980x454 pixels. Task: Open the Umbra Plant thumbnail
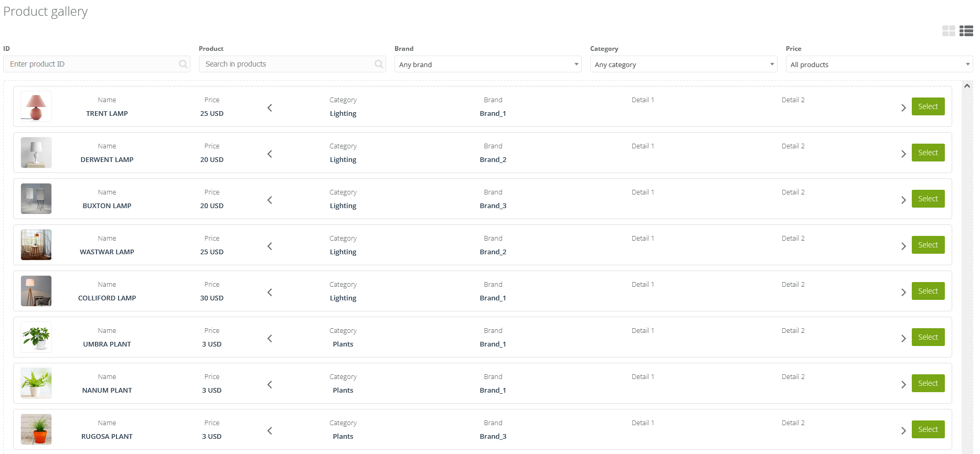pos(36,337)
